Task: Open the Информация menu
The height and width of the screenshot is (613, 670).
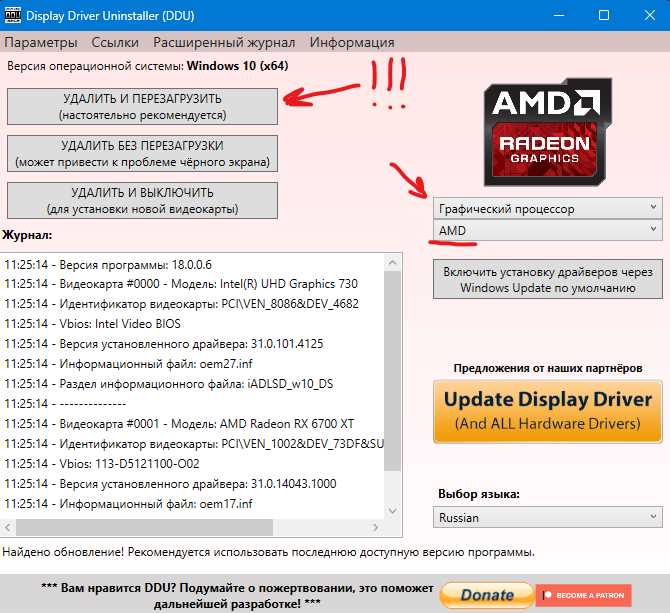Action: (x=352, y=42)
